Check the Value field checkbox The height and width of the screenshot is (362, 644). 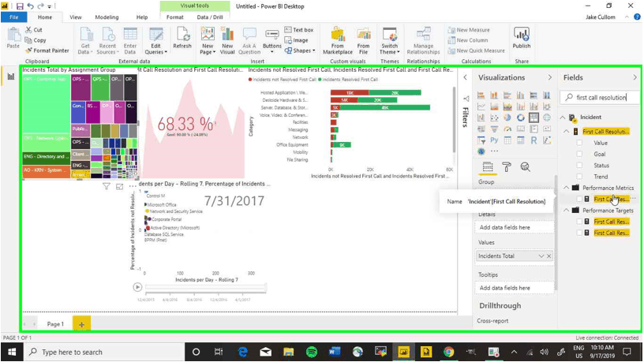click(579, 143)
